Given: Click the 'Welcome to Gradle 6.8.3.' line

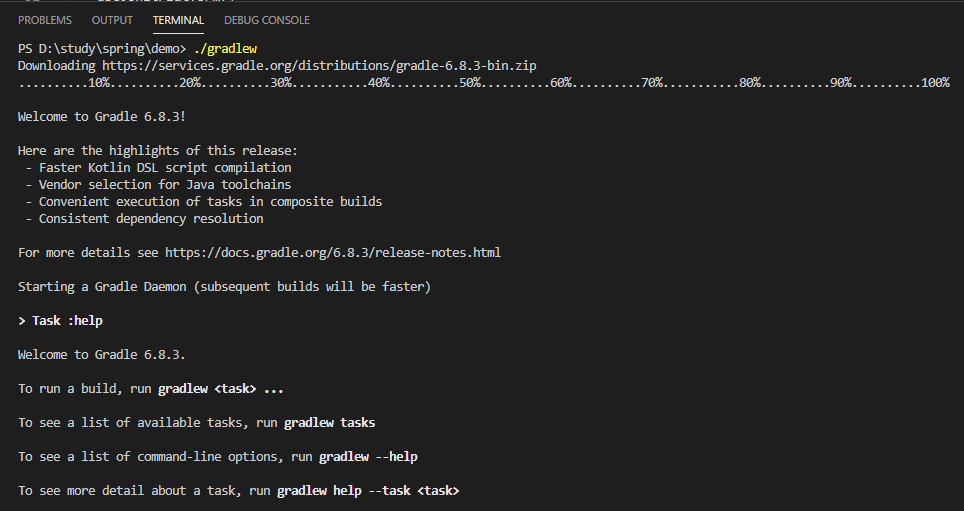Looking at the screenshot, I should [102, 355].
